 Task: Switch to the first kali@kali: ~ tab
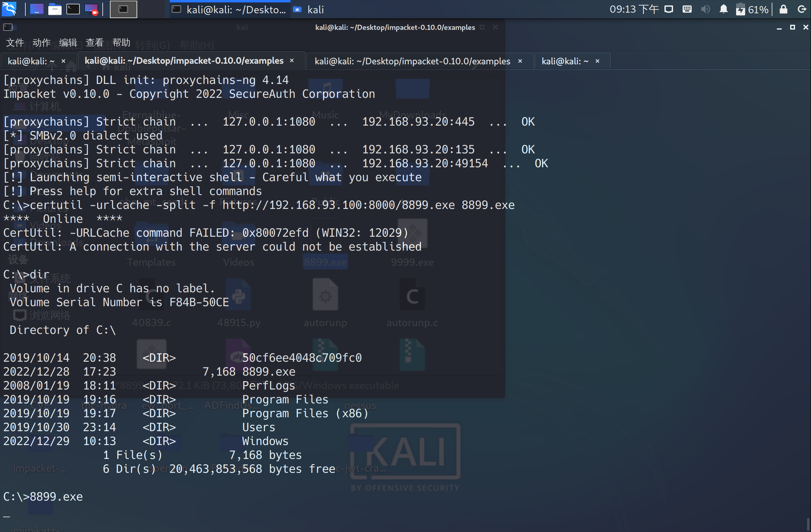[31, 61]
